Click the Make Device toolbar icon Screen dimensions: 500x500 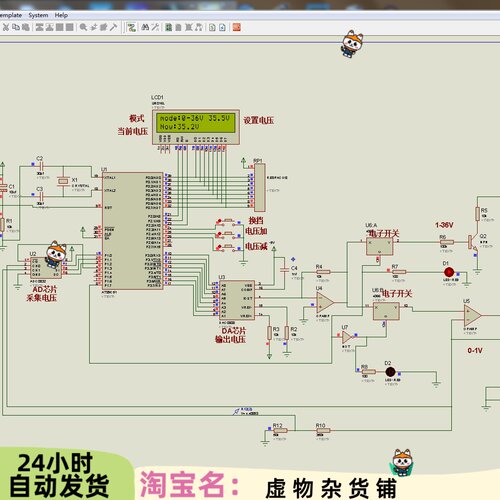tap(94, 27)
